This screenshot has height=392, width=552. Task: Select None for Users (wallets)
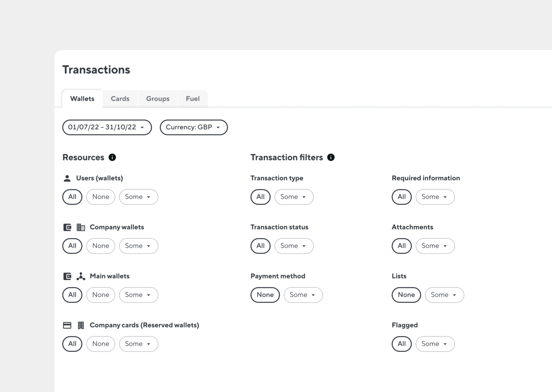(x=101, y=197)
